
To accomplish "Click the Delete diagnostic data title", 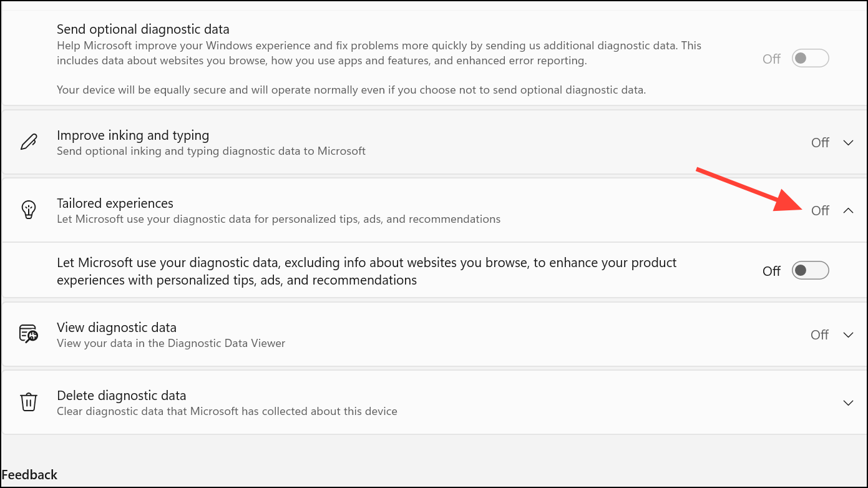I will pos(121,396).
